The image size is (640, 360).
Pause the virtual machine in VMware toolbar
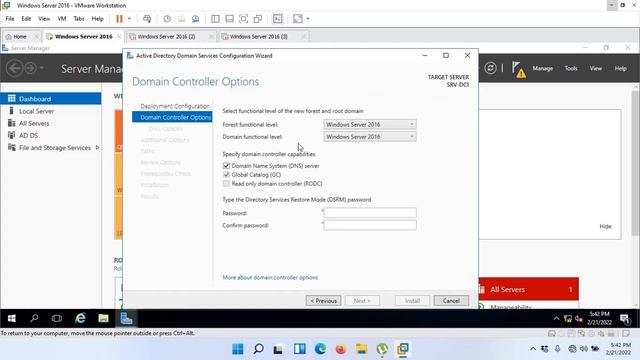[119, 19]
